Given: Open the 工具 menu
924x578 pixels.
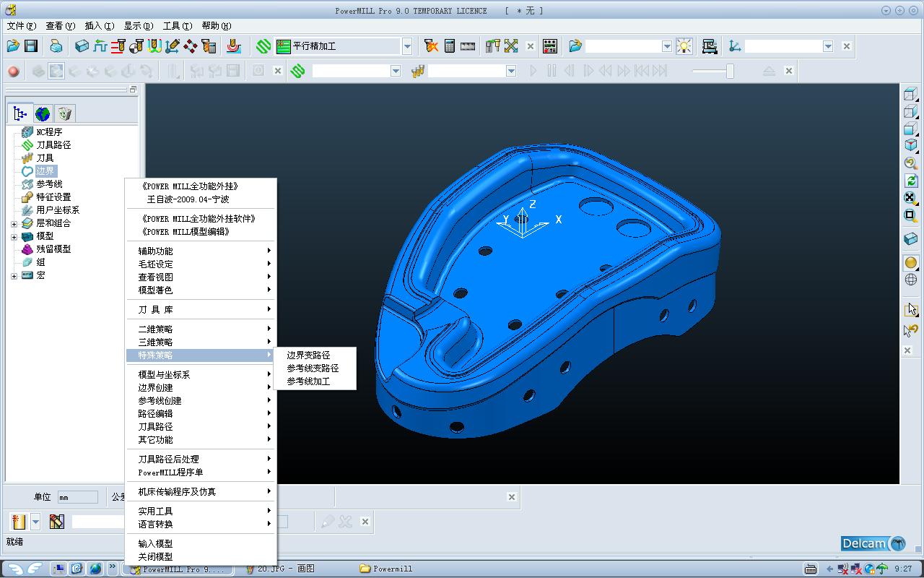Looking at the screenshot, I should click(177, 25).
